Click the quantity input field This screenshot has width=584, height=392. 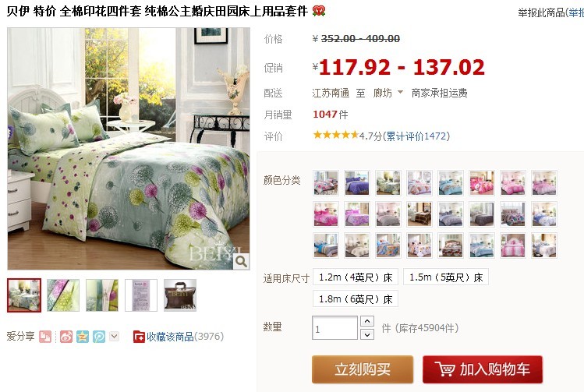coord(334,328)
